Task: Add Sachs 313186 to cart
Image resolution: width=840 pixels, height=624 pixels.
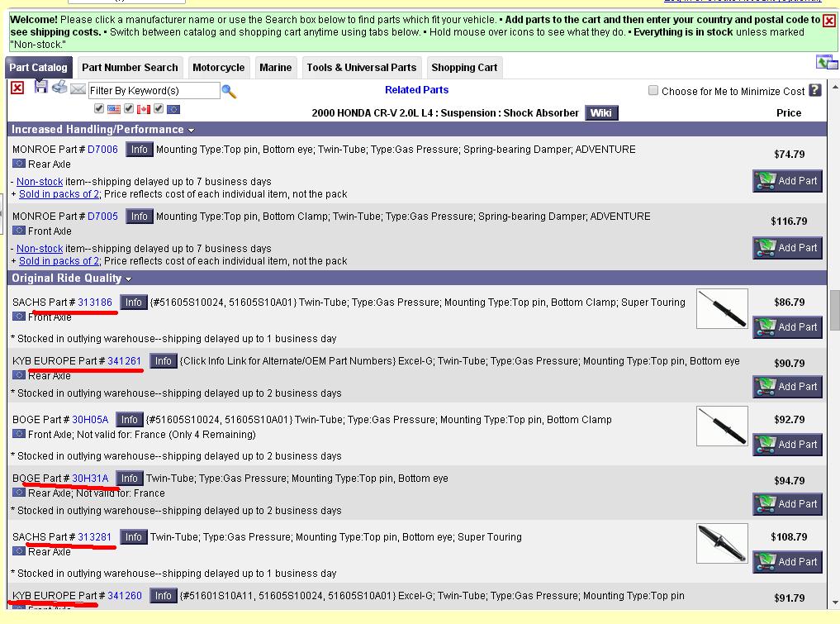Action: click(787, 327)
